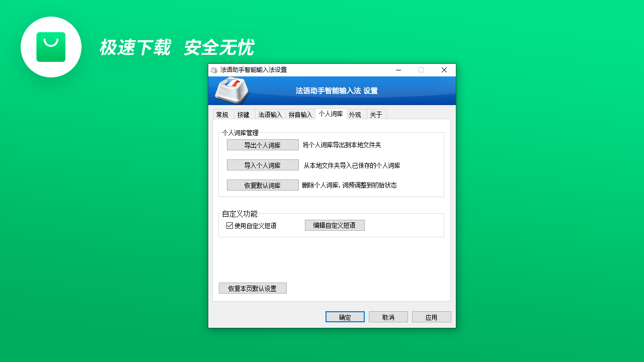Click 恢复本页默认设置 button

pyautogui.click(x=253, y=288)
